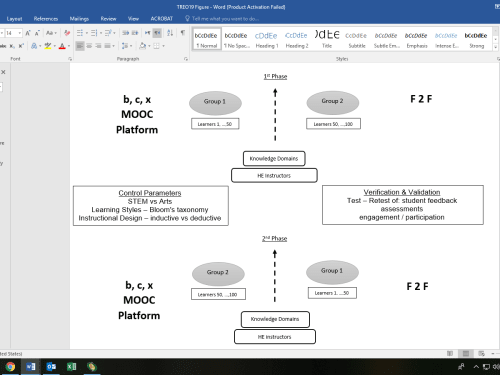Apply the Strong style
The image size is (500, 375).
(x=477, y=39)
